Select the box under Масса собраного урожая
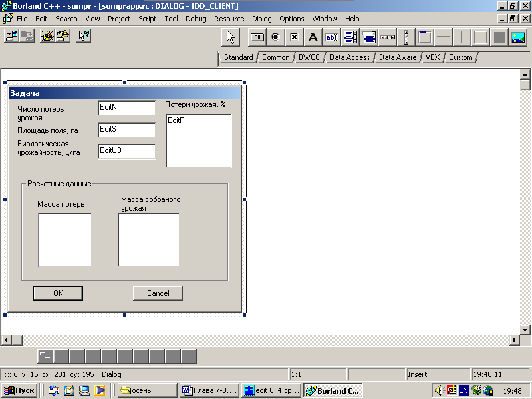 pyautogui.click(x=149, y=240)
